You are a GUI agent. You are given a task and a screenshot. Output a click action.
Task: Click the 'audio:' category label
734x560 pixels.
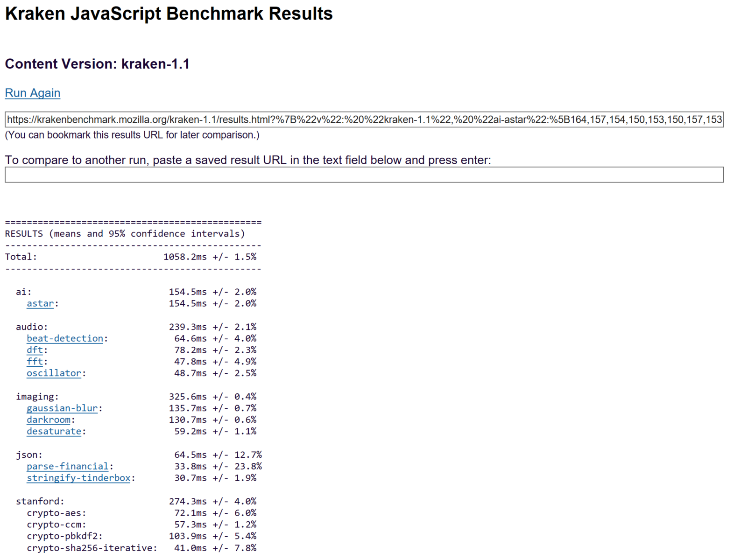pyautogui.click(x=32, y=327)
